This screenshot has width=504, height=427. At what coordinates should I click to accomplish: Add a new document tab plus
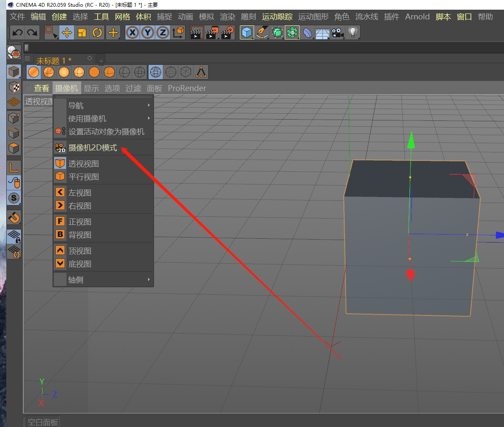click(101, 61)
